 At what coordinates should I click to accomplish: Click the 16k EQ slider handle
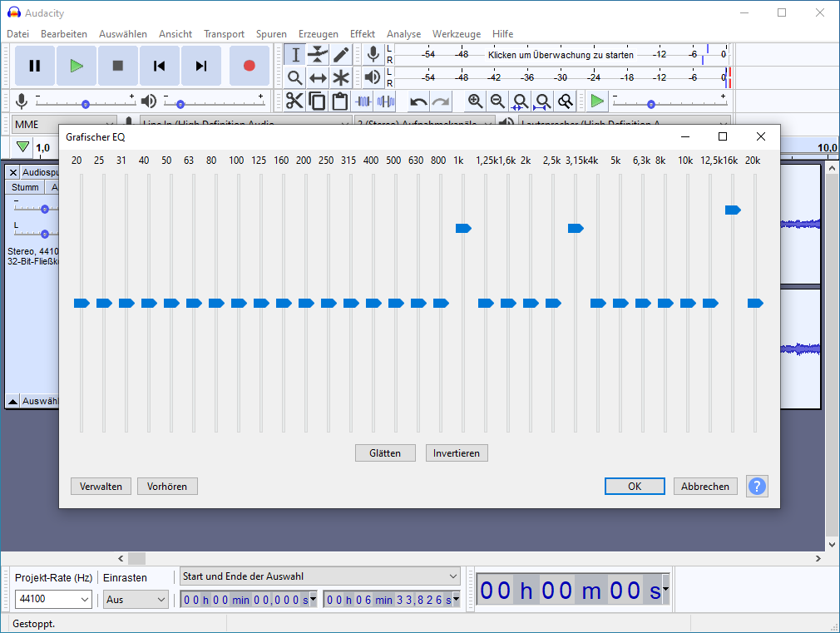point(732,210)
